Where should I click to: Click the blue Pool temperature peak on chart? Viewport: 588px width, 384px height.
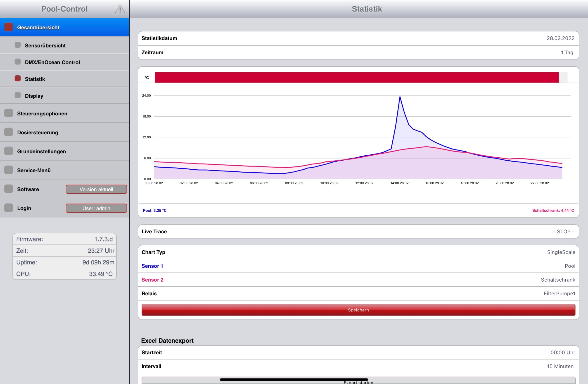[x=400, y=97]
